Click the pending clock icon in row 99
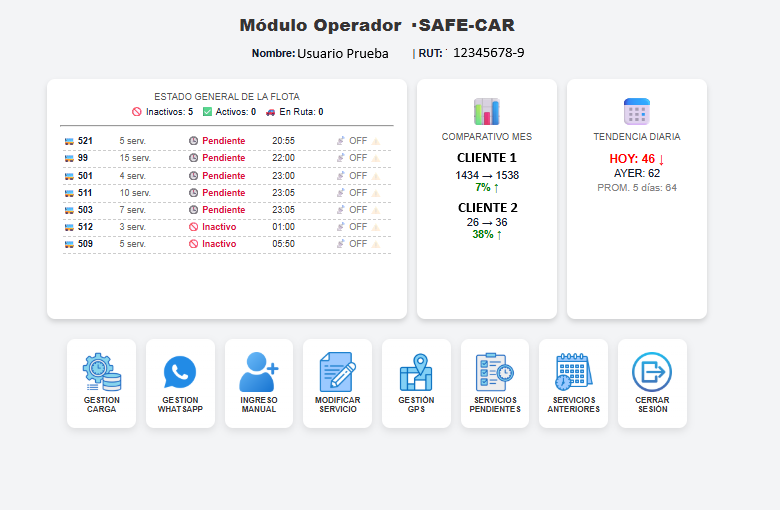The image size is (780, 510). coord(194,158)
